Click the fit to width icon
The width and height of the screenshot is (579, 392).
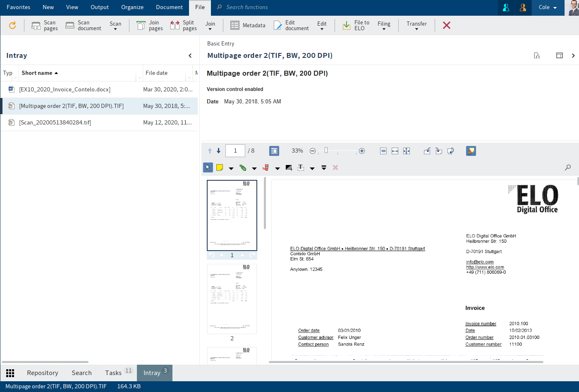[x=395, y=151]
